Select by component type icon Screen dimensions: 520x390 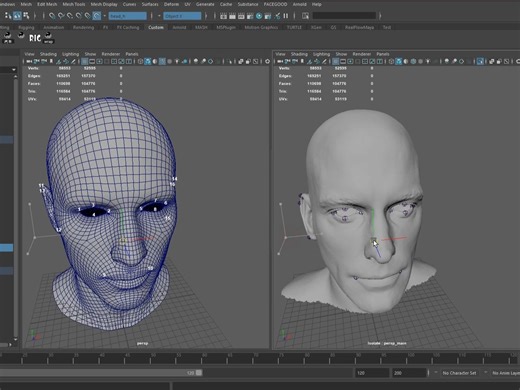click(26, 16)
